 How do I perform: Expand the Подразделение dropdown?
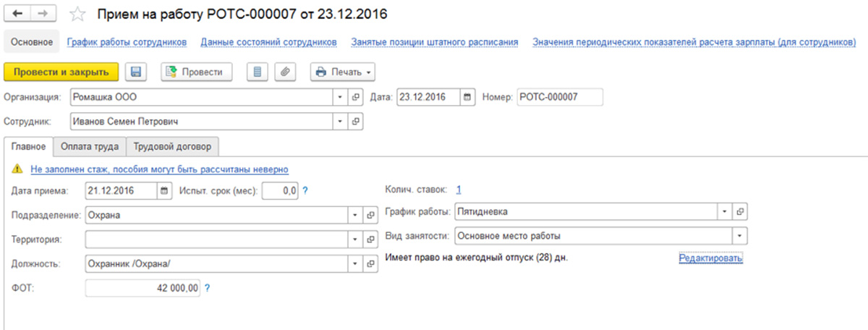tap(354, 215)
